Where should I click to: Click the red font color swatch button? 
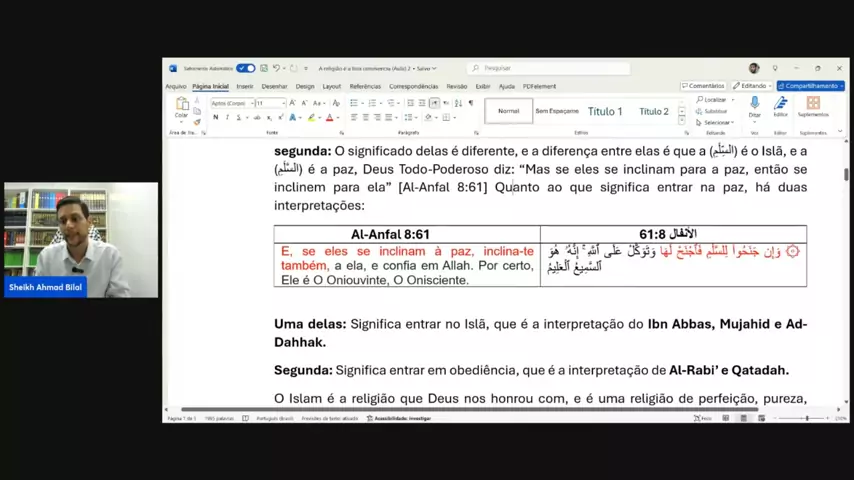pyautogui.click(x=329, y=118)
